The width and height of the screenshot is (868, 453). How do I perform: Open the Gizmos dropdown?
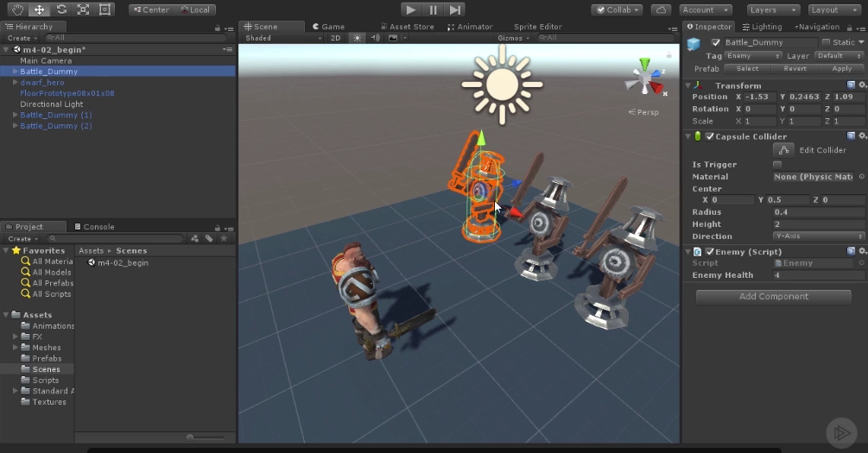(513, 38)
